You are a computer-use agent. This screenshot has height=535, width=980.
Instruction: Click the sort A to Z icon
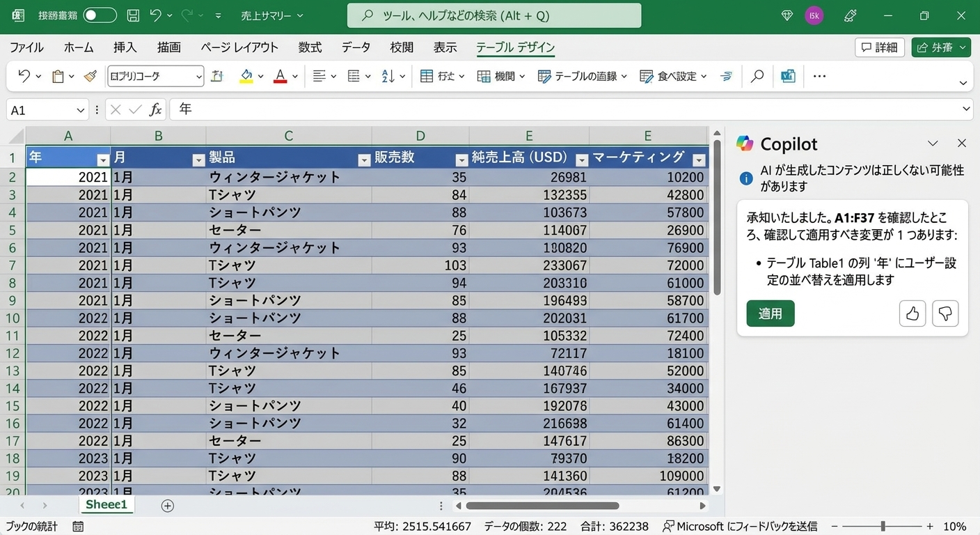point(388,76)
